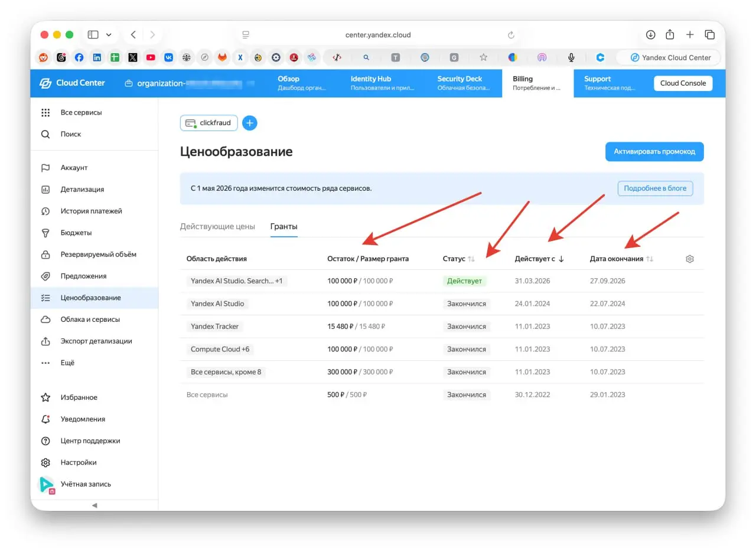This screenshot has height=551, width=756.
Task: Open Уведомления via the bell icon
Action: (x=45, y=419)
